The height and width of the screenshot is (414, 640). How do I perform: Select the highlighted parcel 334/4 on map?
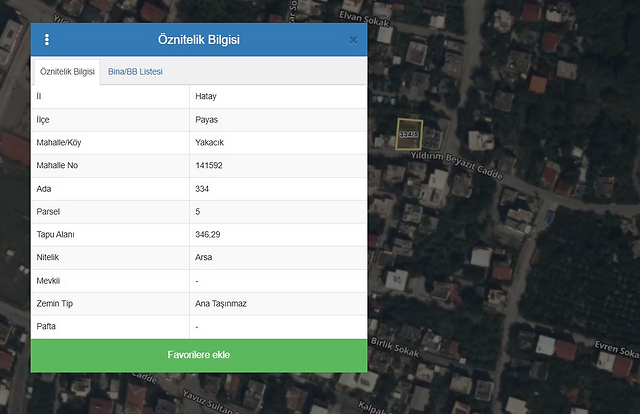click(x=409, y=134)
